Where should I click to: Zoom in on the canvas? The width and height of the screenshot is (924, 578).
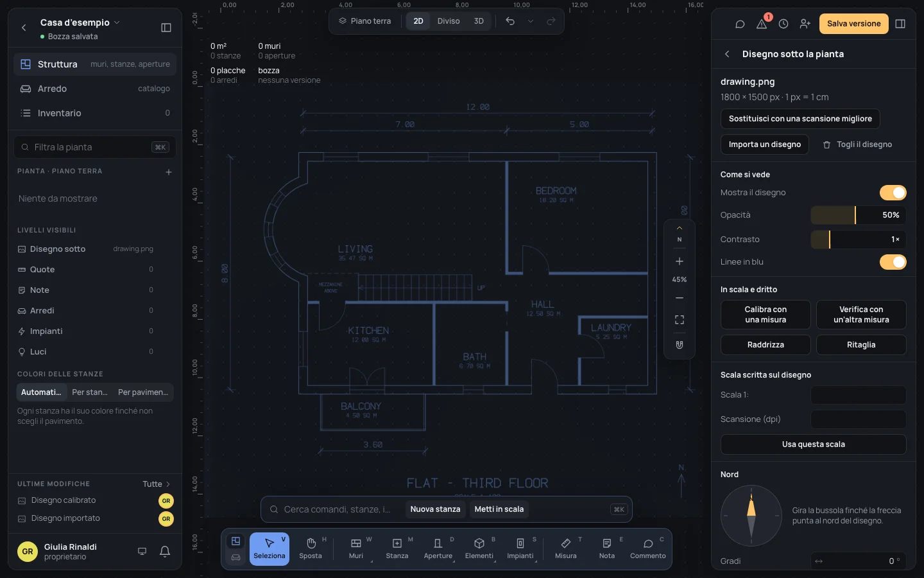(x=680, y=261)
